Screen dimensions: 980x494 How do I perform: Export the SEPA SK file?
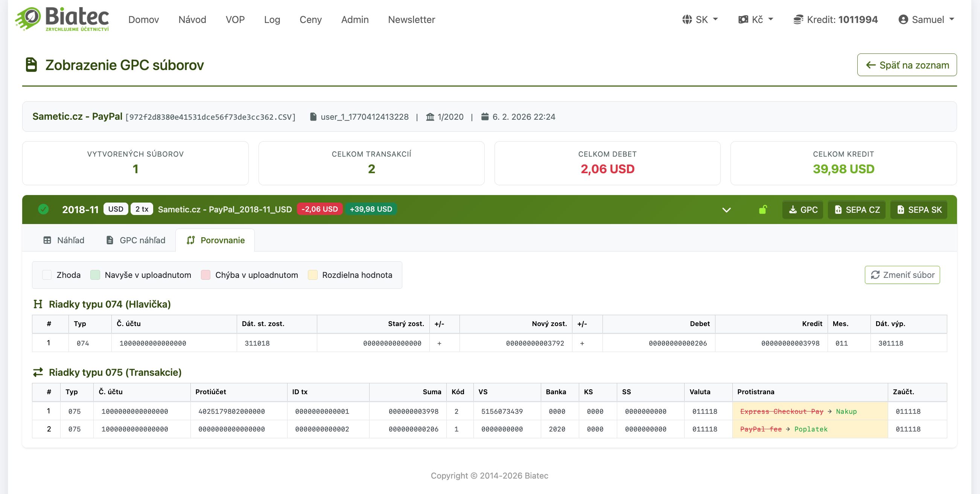[x=919, y=210]
